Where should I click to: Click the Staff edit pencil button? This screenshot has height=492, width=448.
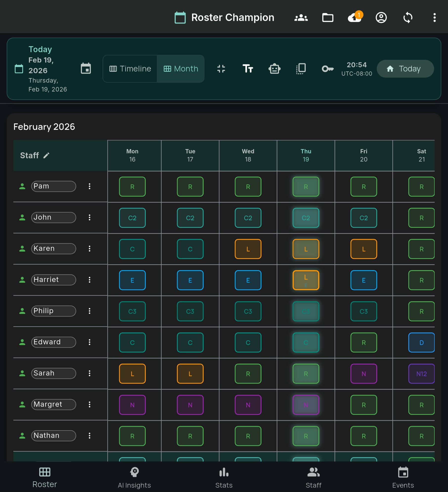tap(46, 155)
